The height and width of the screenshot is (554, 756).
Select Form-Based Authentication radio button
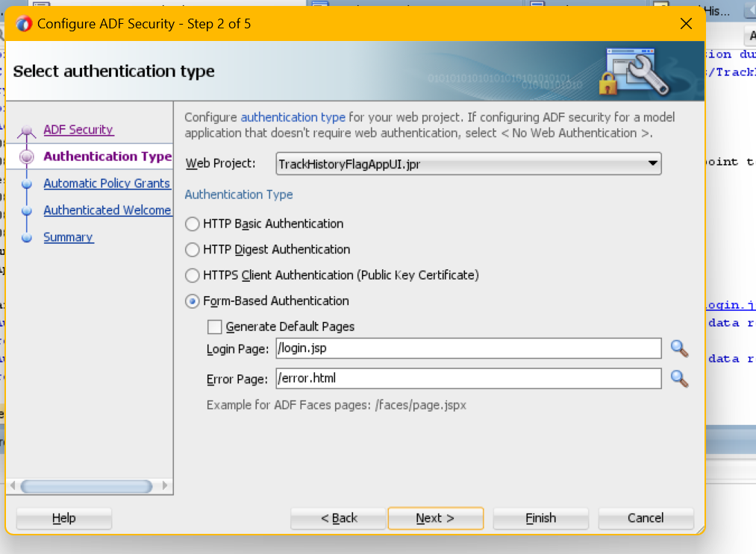(192, 301)
